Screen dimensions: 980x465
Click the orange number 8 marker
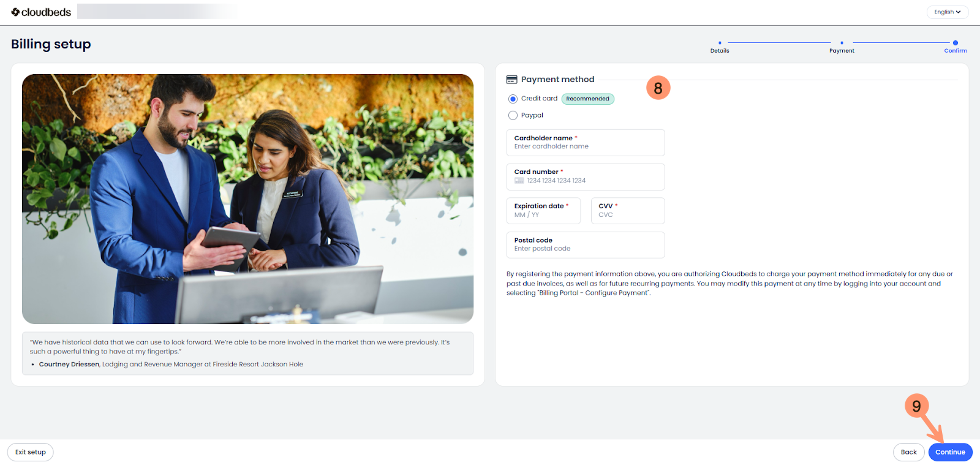coord(658,88)
